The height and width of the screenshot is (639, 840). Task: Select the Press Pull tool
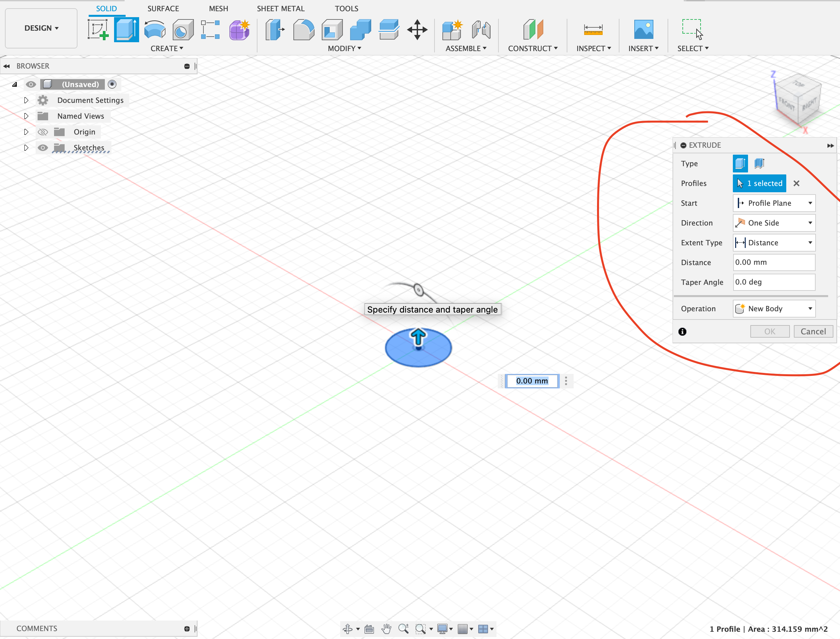point(275,29)
